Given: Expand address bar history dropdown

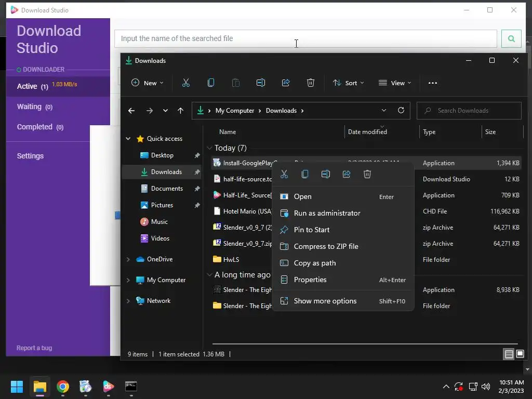Looking at the screenshot, I should (384, 110).
